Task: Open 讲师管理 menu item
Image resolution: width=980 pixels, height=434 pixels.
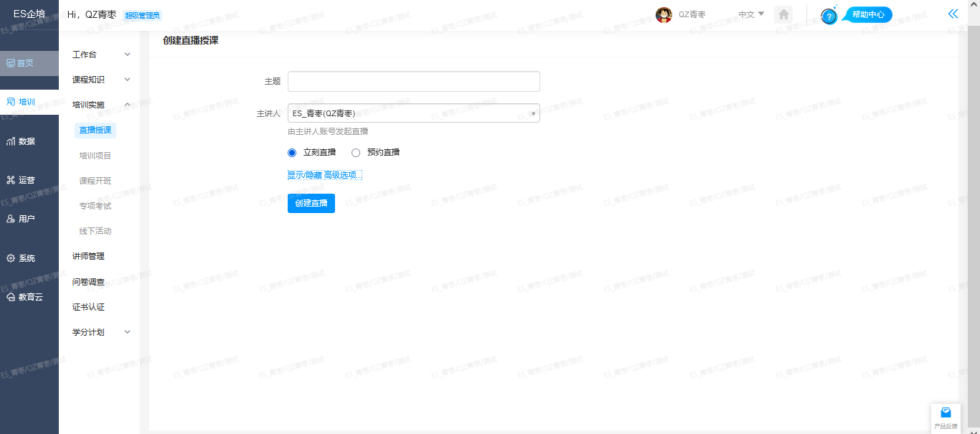Action: 88,256
